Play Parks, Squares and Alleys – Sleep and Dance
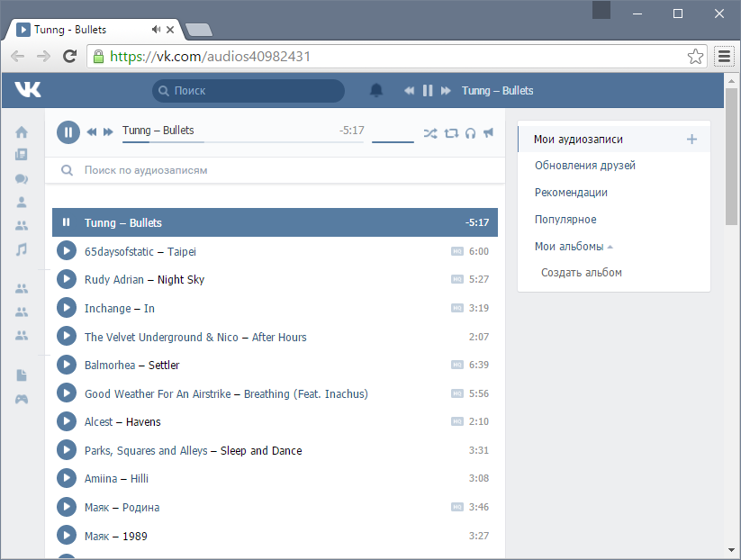Screen dimensions: 741x560 [67, 450]
